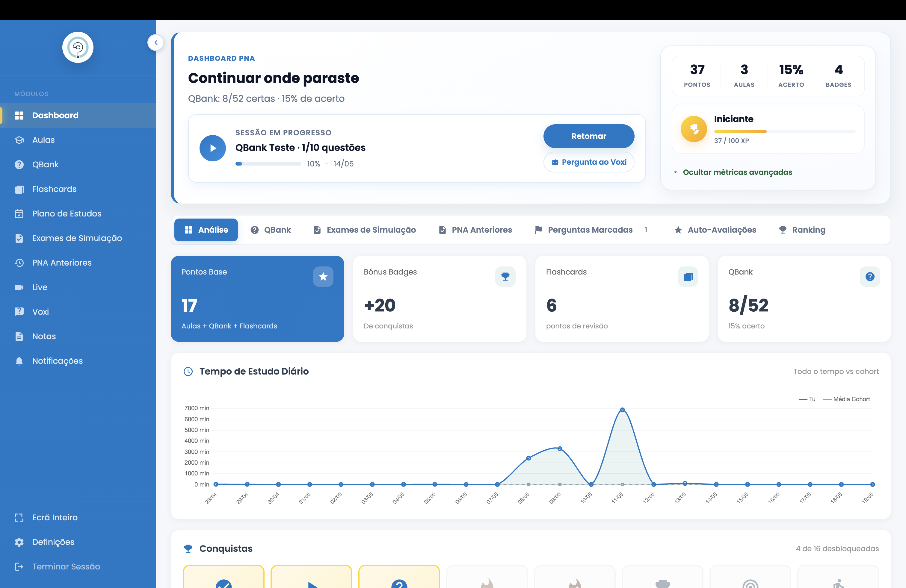This screenshot has width=906, height=588.
Task: Select Exames de Simulação in the sidebar
Action: (x=78, y=238)
